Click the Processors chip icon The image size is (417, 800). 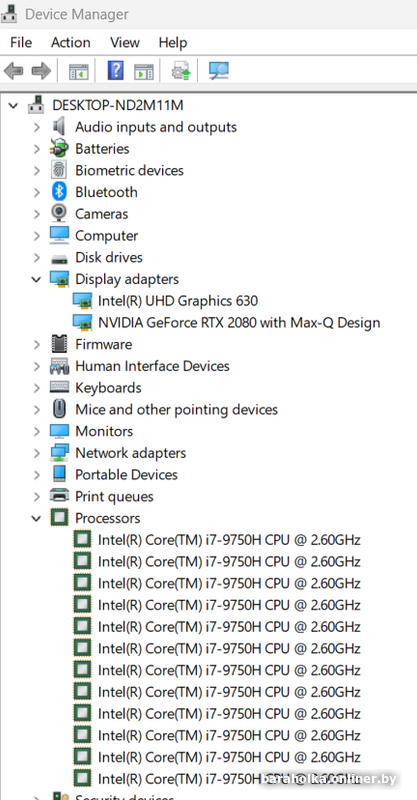pyautogui.click(x=59, y=517)
